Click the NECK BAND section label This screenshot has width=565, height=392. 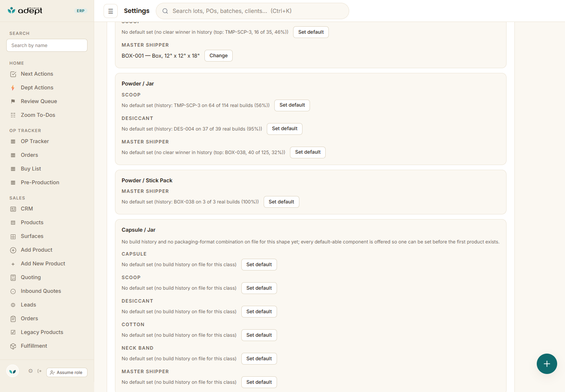click(x=137, y=348)
